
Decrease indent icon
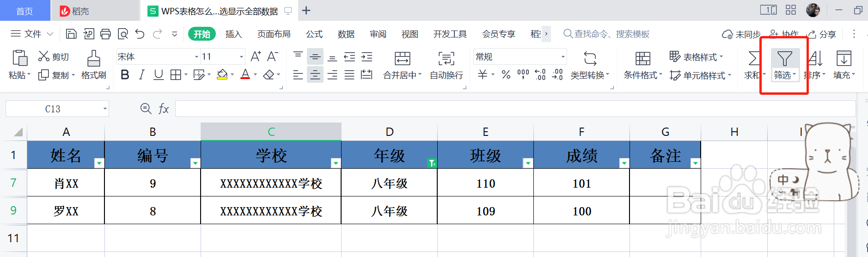[x=349, y=57]
